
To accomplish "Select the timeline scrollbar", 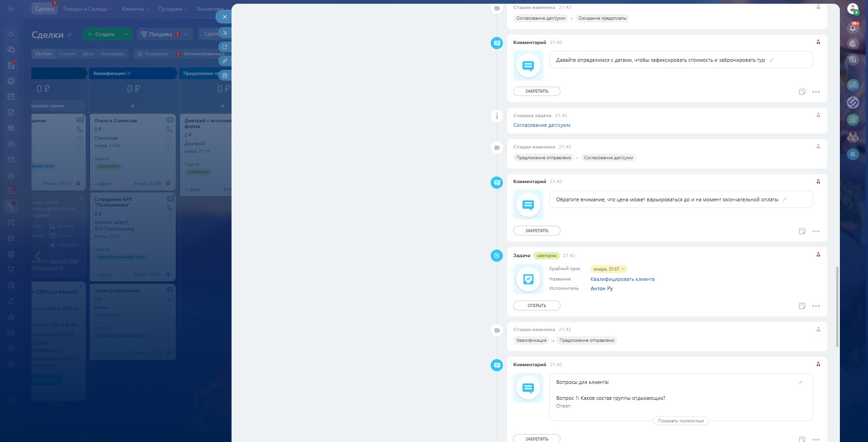I will [x=837, y=307].
